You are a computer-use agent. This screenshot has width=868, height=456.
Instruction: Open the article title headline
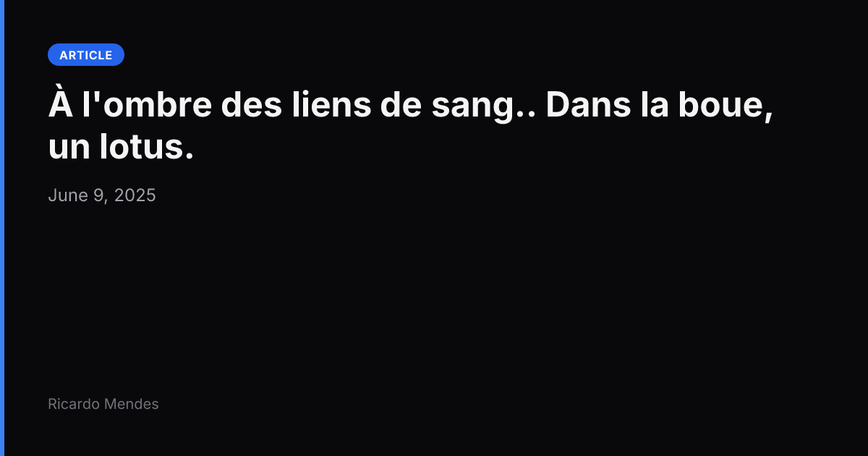(x=411, y=127)
